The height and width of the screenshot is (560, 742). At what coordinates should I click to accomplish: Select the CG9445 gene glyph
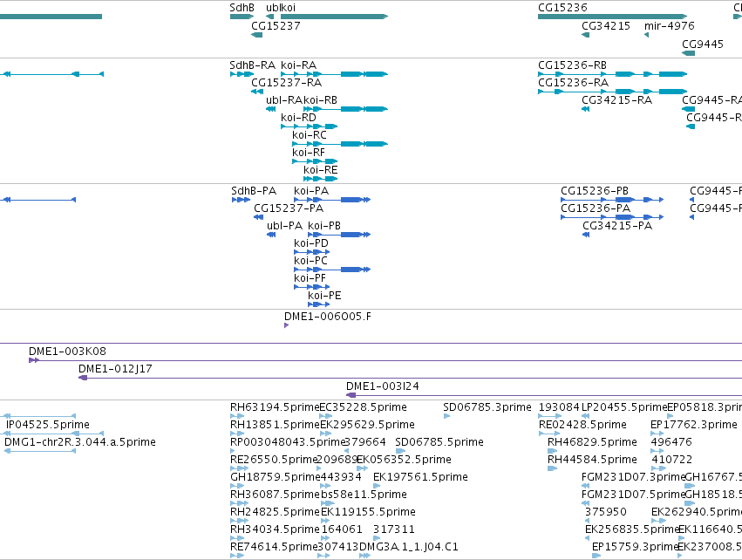[x=688, y=52]
